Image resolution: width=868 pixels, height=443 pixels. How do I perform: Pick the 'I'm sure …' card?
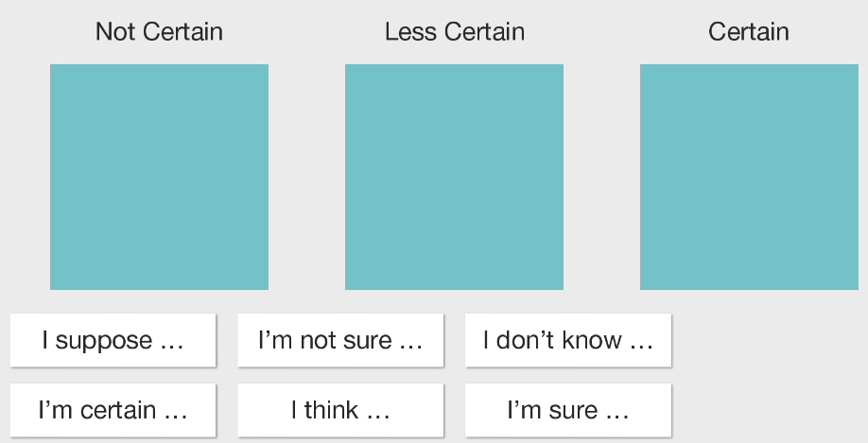tap(568, 410)
